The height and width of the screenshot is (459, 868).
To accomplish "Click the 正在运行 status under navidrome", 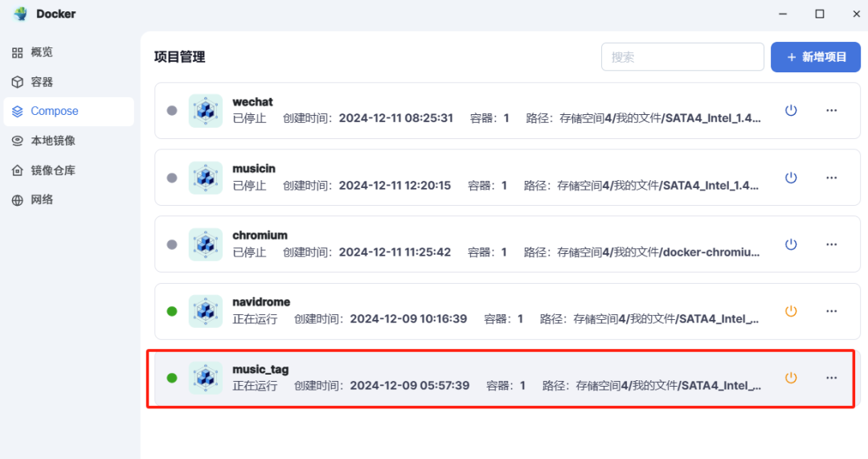I will coord(255,319).
